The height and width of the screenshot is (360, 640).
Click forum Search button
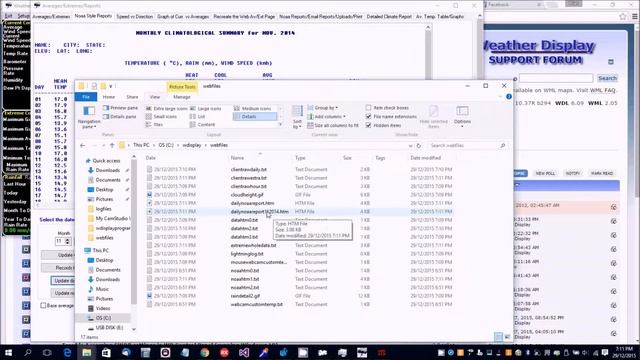click(607, 78)
